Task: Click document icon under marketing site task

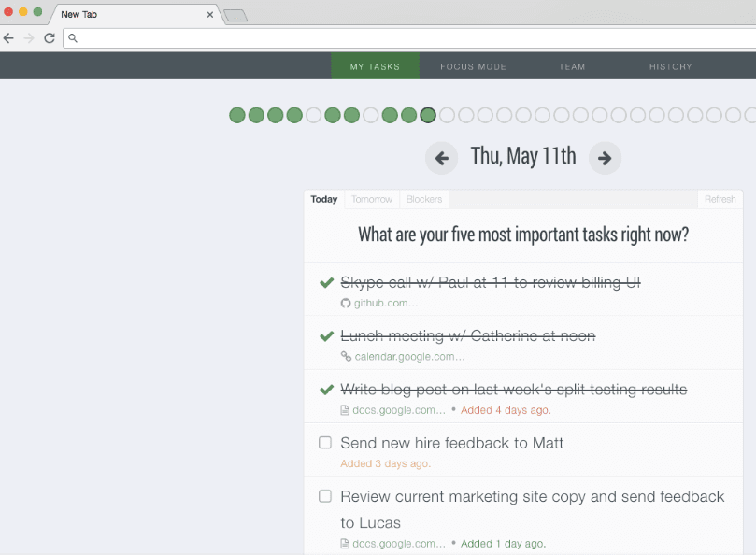Action: point(346,543)
